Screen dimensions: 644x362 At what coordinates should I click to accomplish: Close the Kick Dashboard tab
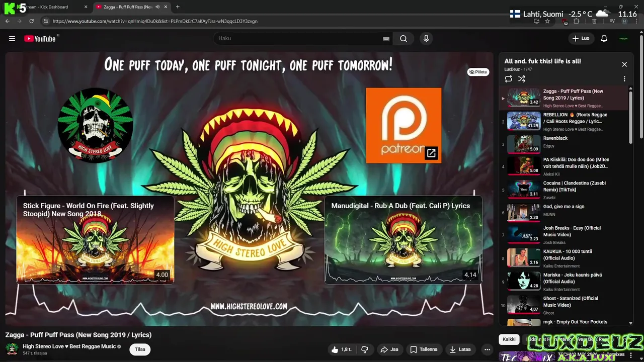pyautogui.click(x=86, y=7)
